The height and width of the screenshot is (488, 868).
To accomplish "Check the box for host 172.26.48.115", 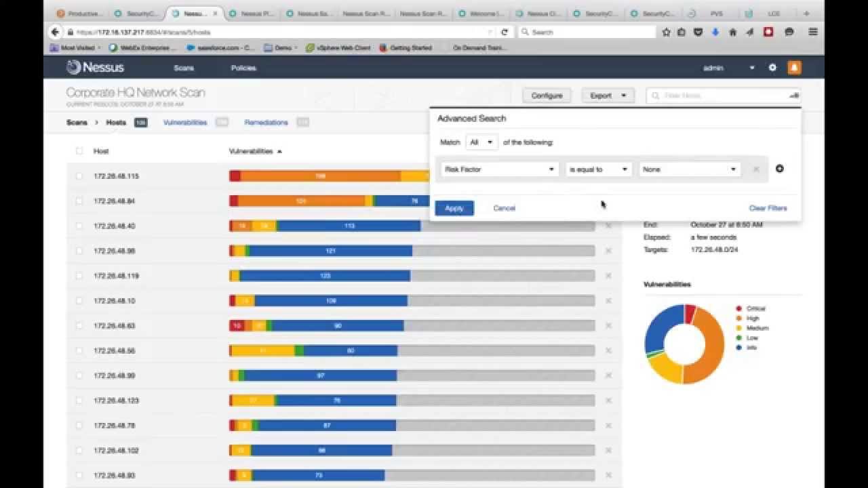I will [x=79, y=176].
